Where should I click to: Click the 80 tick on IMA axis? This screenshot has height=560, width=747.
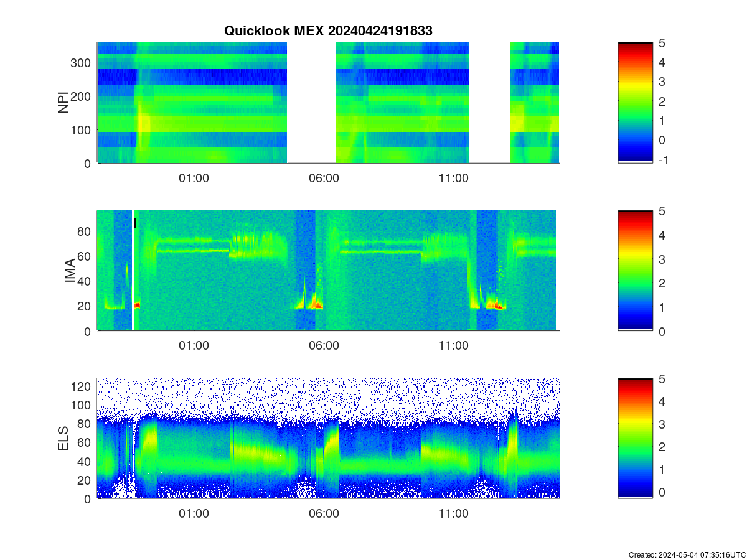(x=85, y=231)
